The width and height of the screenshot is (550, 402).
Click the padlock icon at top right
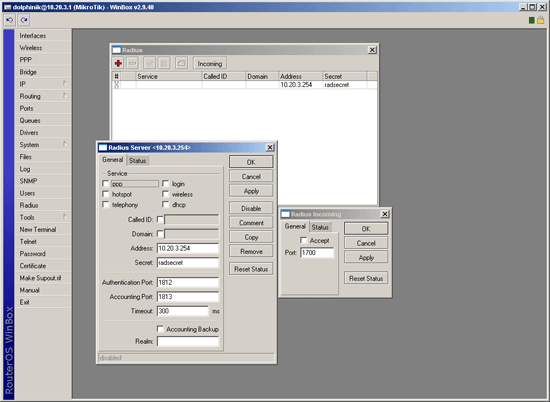(541, 20)
